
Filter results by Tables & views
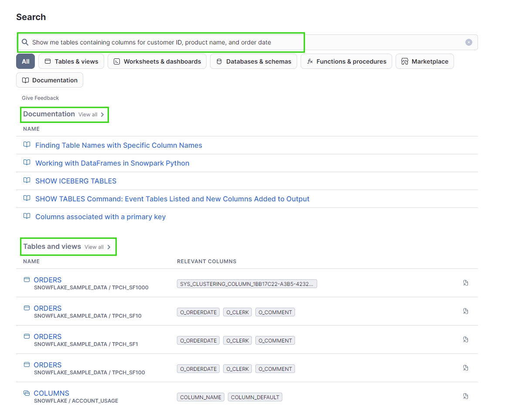tap(71, 61)
